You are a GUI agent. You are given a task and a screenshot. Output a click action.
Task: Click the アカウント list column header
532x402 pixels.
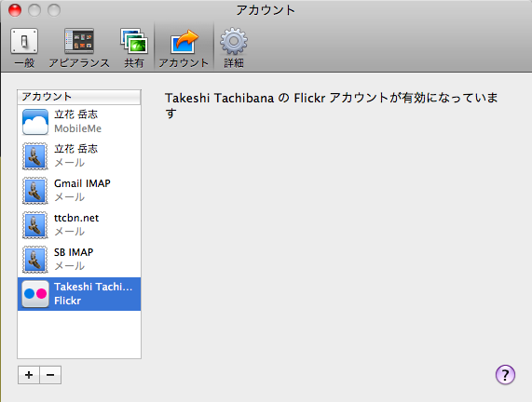[x=79, y=97]
